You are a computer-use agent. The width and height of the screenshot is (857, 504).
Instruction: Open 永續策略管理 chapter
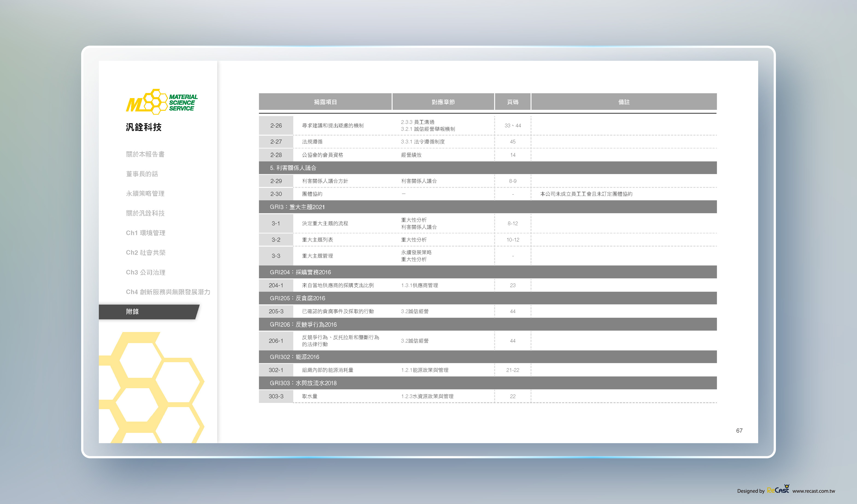click(145, 193)
